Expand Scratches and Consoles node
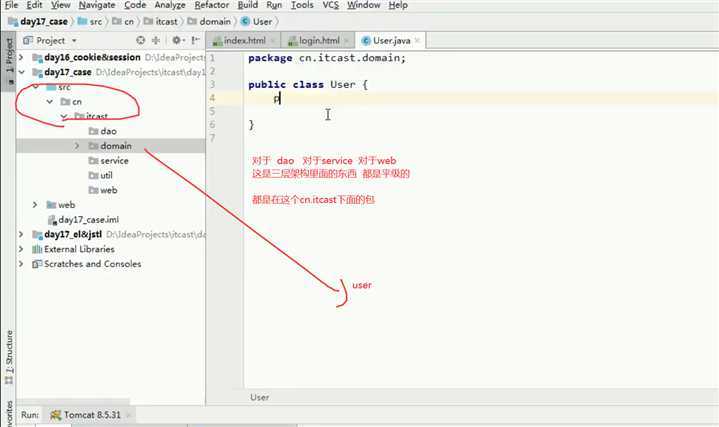Viewport: 719px width, 427px height. [21, 264]
